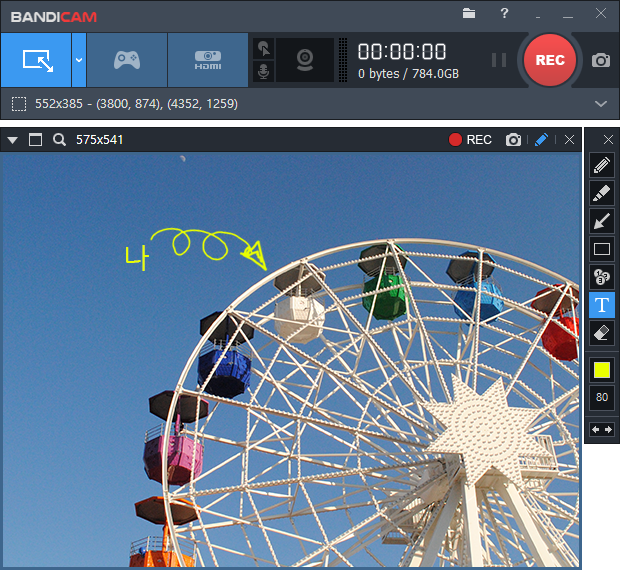The height and width of the screenshot is (570, 620).
Task: Close the capture rectangle window
Action: [x=569, y=140]
